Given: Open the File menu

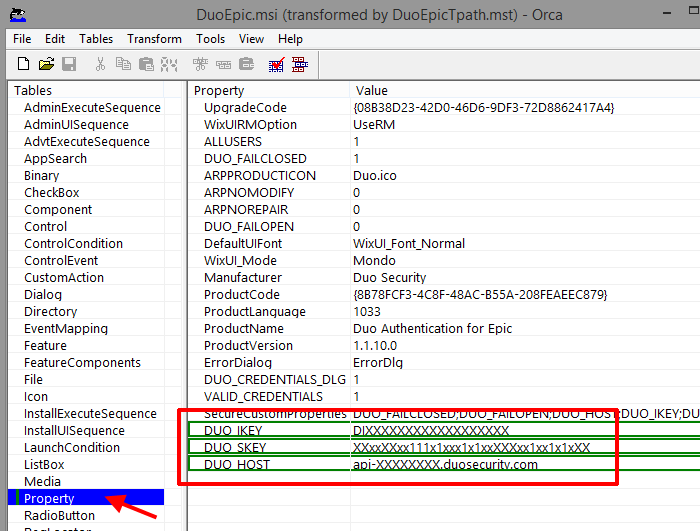Looking at the screenshot, I should pos(22,39).
